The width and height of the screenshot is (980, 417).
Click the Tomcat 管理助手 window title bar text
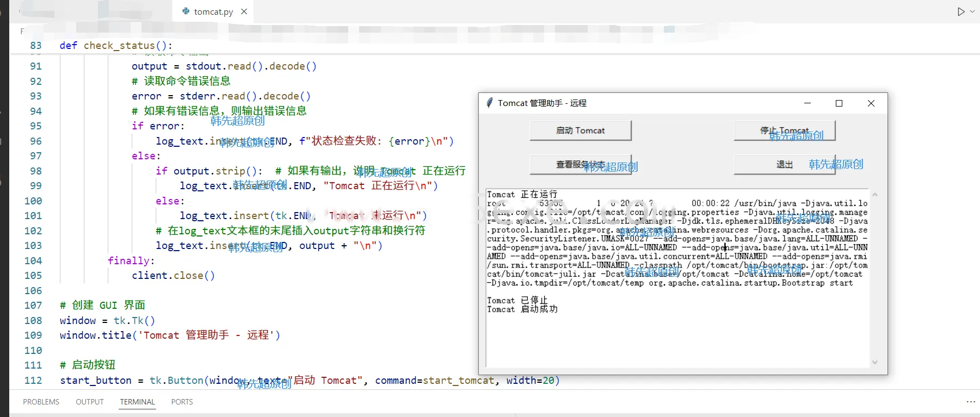pos(542,103)
